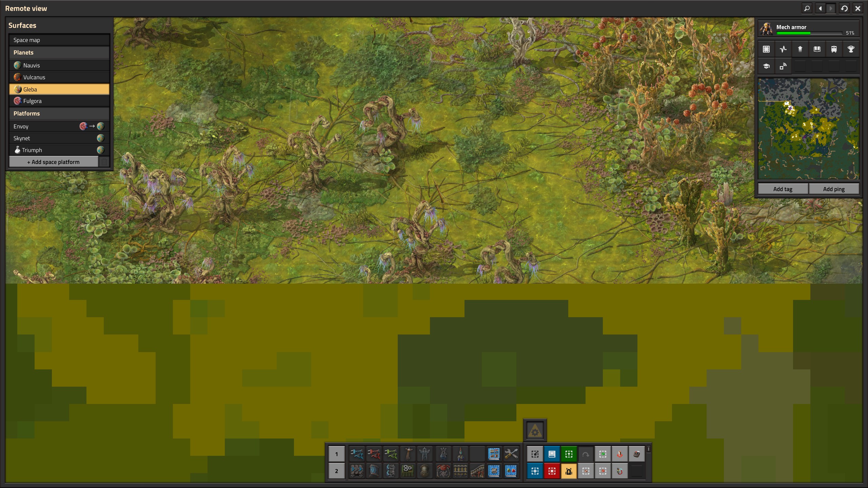Open the factory blueprint book slot

(x=494, y=454)
